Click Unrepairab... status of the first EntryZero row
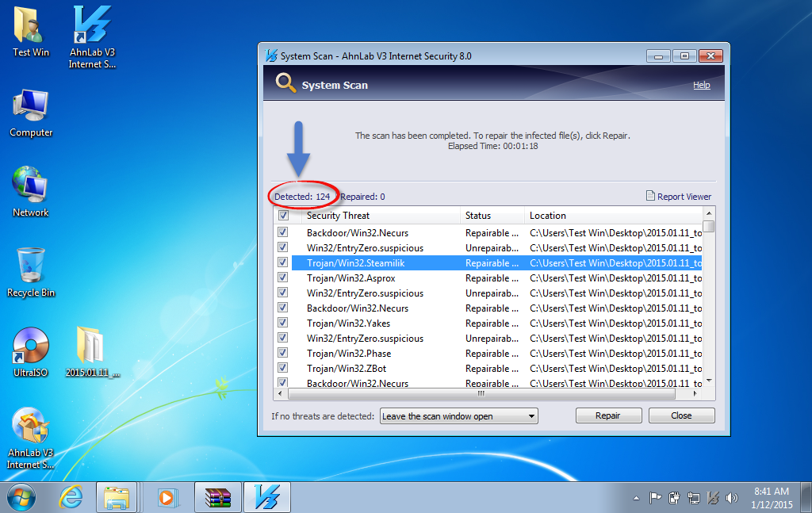The image size is (812, 513). [x=492, y=248]
